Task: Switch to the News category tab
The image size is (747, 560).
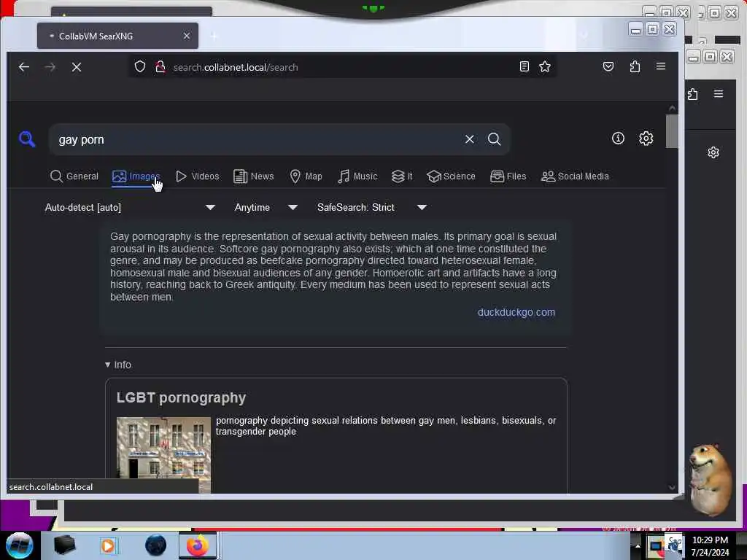Action: [x=253, y=176]
